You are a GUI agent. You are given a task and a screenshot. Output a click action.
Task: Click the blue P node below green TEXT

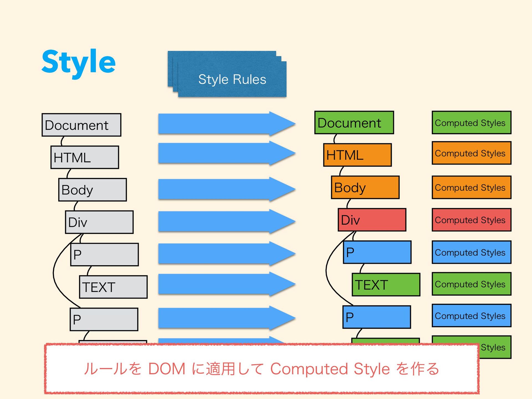[377, 317]
